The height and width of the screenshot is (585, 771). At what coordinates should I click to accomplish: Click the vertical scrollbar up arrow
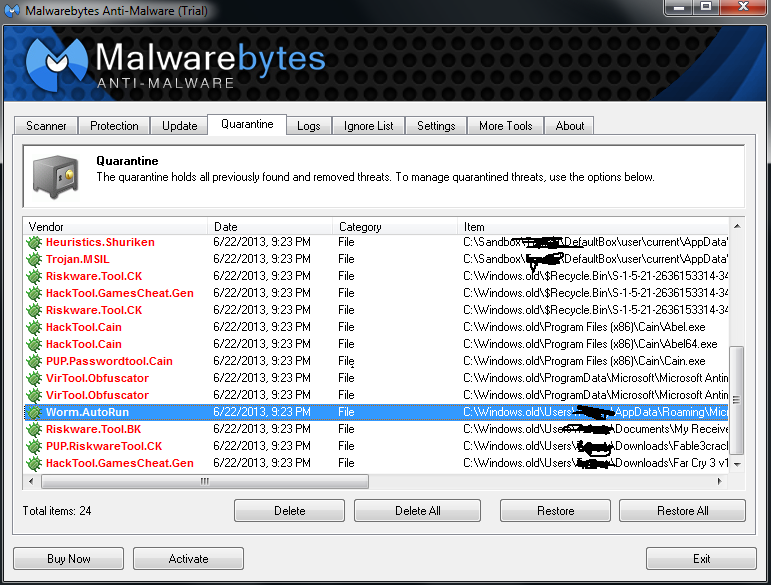point(737,226)
